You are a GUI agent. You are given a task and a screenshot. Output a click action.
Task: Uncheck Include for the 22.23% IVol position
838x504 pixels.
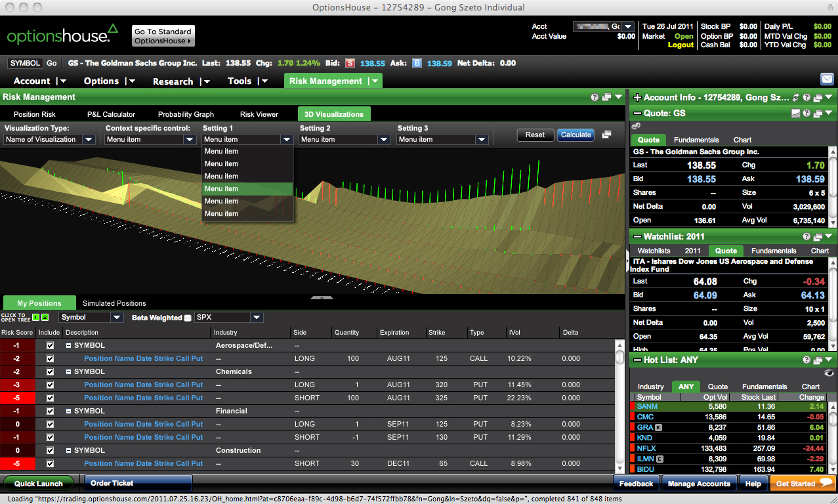[50, 398]
